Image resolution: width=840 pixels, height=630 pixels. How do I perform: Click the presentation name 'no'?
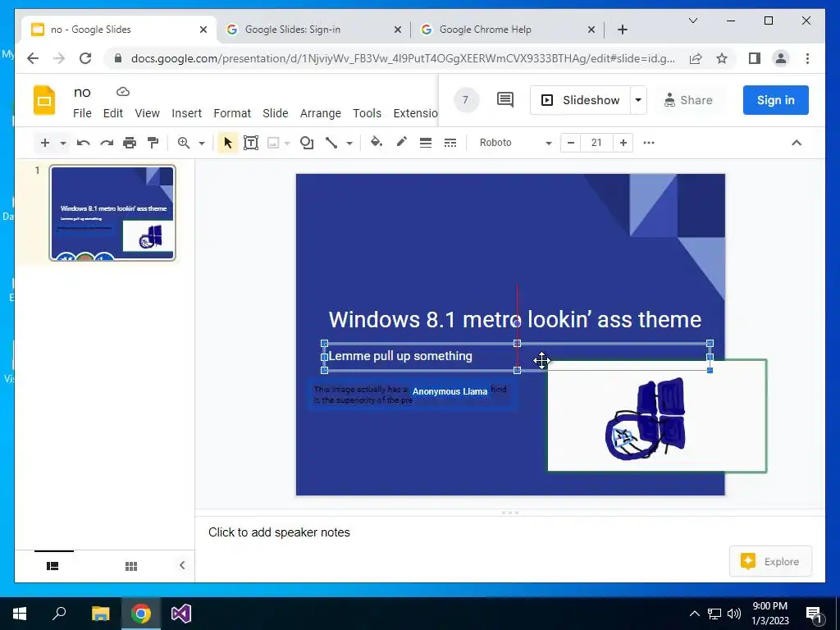pos(82,92)
